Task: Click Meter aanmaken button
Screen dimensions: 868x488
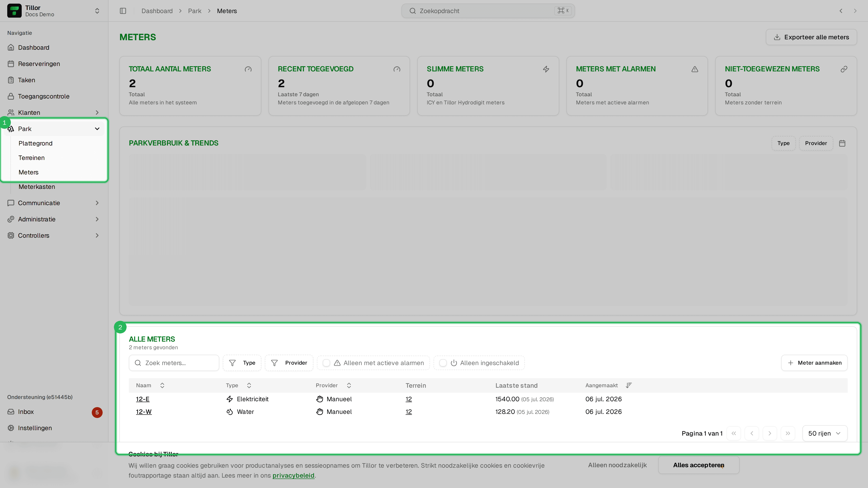Action: point(814,363)
